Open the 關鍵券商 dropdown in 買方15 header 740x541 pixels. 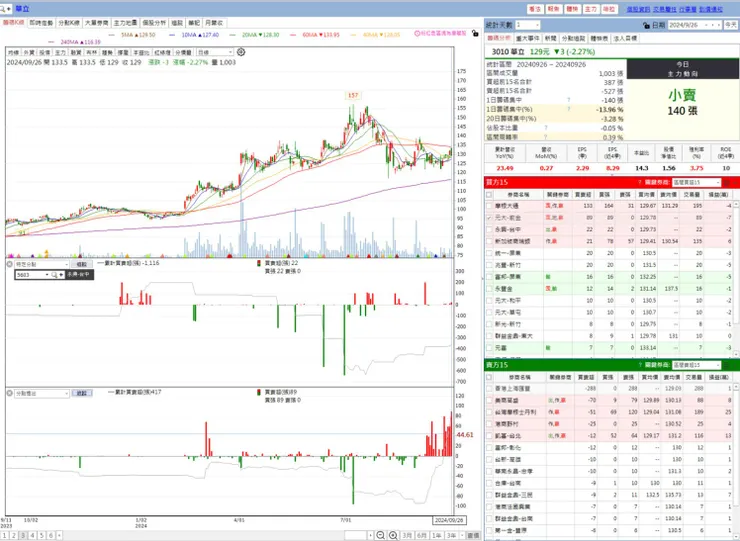click(696, 182)
